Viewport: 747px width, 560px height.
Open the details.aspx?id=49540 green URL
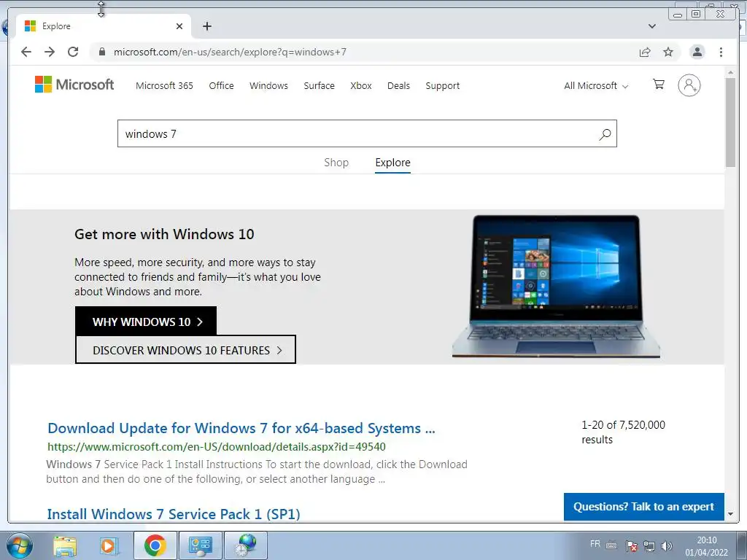point(217,447)
